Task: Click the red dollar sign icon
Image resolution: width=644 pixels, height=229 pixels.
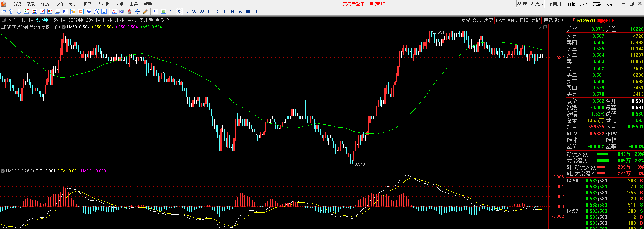Action: [130, 11]
